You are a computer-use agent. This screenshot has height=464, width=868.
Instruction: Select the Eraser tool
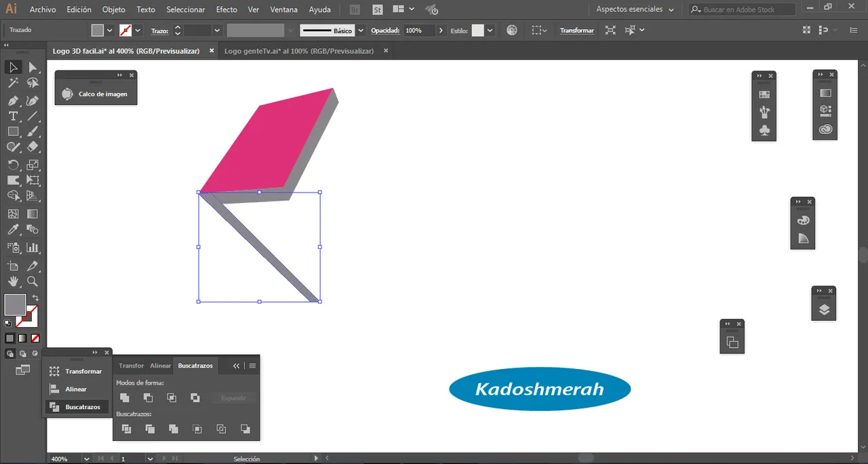33,147
